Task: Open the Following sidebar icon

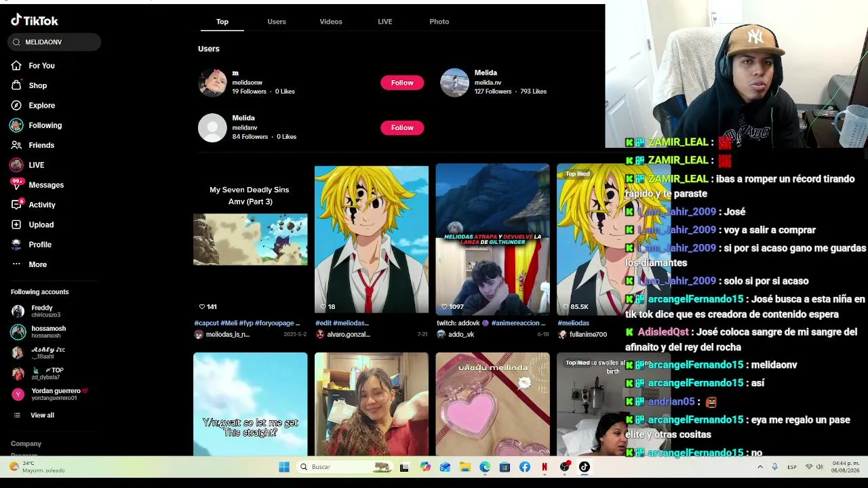Action: tap(16, 125)
